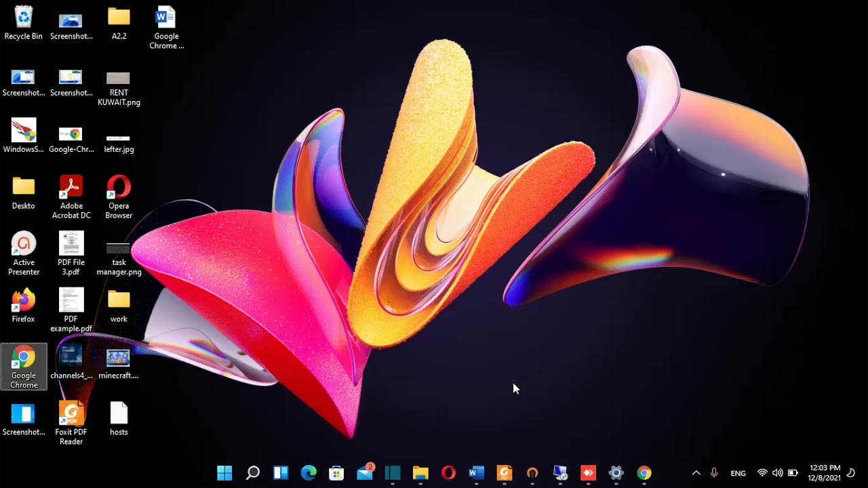The width and height of the screenshot is (868, 488).
Task: Open ENG language input switcher
Action: point(738,473)
